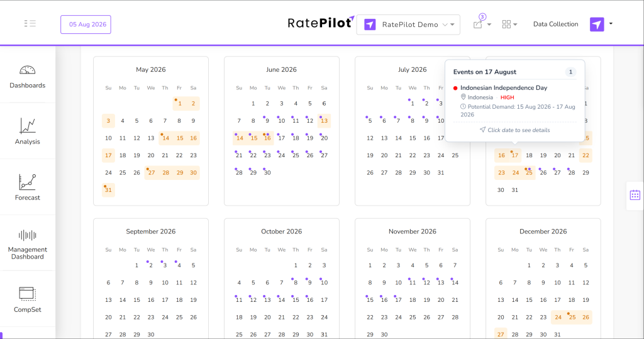The height and width of the screenshot is (339, 644).
Task: Pick May 27, 2026 on calendar
Action: tap(152, 172)
